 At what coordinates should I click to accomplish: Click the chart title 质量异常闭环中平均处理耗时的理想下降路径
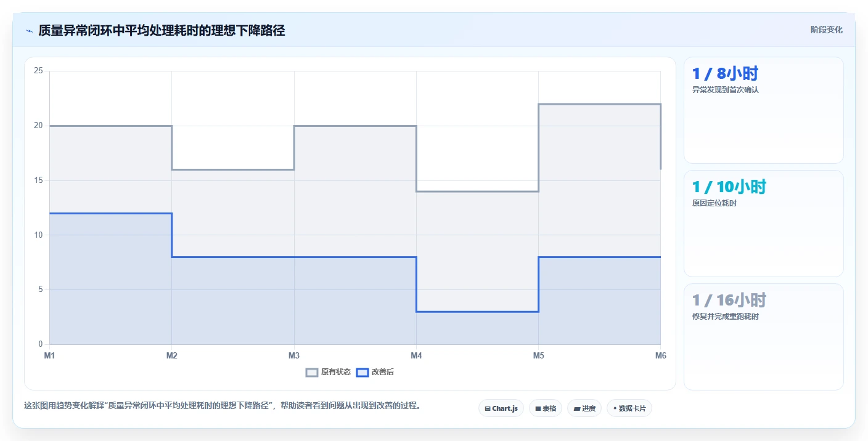click(162, 30)
